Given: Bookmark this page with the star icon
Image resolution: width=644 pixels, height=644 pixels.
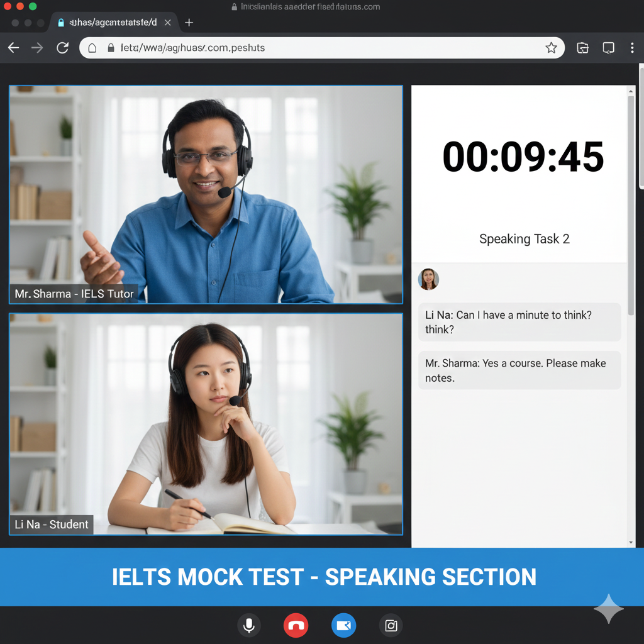Looking at the screenshot, I should tap(552, 47).
